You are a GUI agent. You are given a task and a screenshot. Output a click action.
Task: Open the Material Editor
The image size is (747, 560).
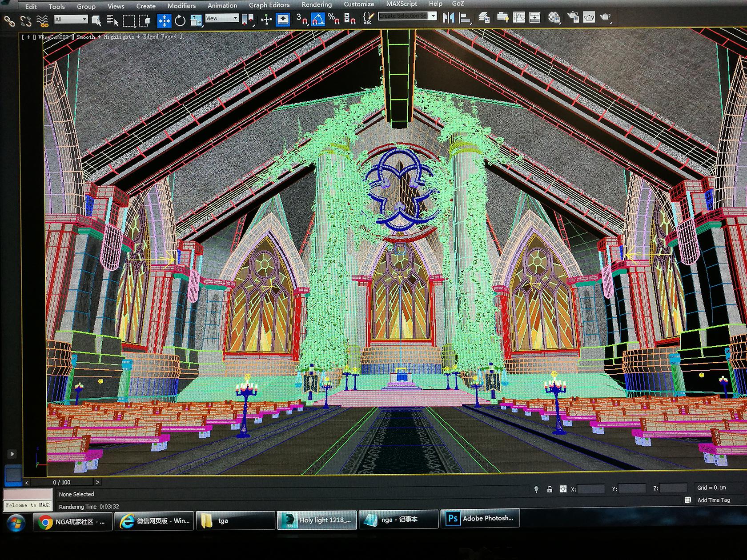tap(554, 18)
